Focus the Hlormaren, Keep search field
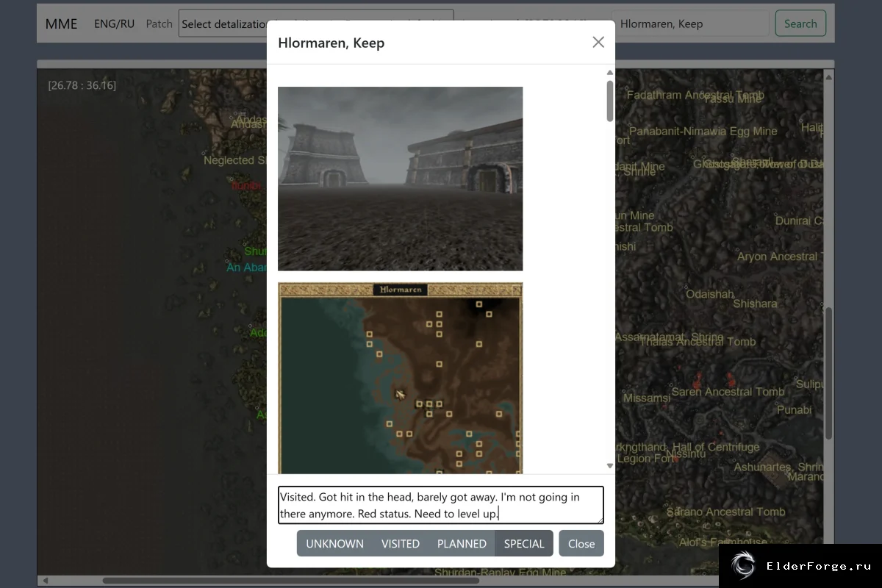882x588 pixels. click(x=691, y=24)
